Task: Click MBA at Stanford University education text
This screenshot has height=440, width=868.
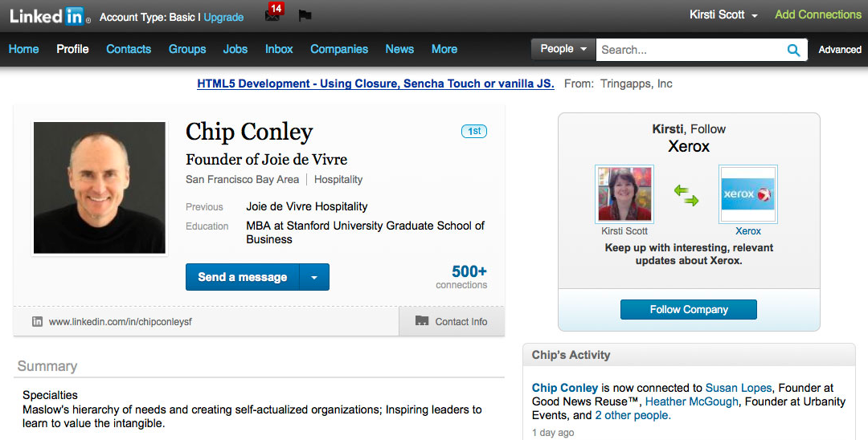Action: (365, 232)
